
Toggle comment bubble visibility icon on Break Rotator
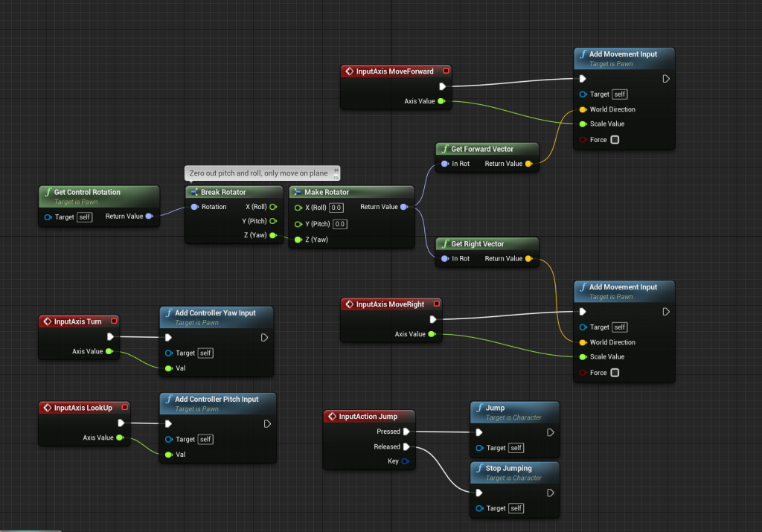pos(335,176)
